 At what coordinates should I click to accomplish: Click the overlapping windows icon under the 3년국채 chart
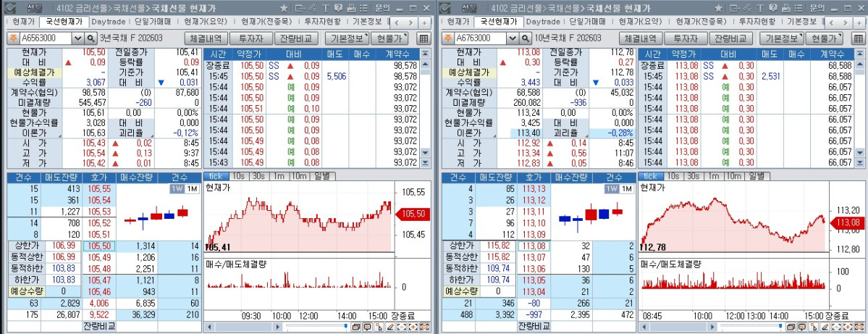(x=356, y=327)
